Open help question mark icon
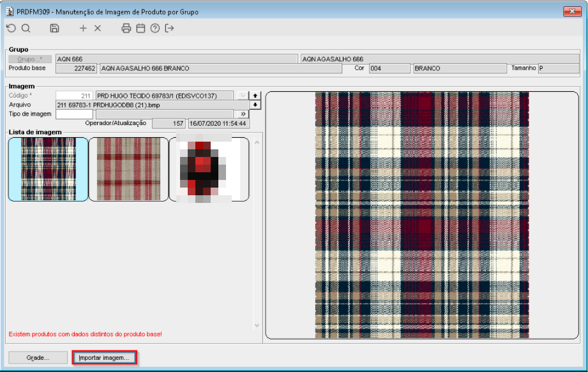588x372 pixels. click(x=155, y=28)
